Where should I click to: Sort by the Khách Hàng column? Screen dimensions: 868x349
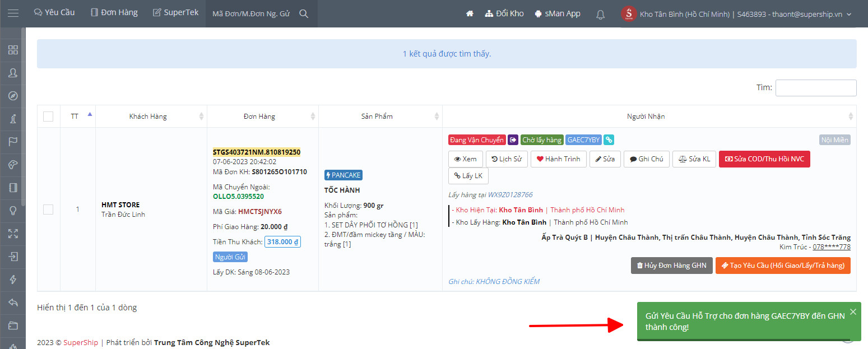(151, 116)
